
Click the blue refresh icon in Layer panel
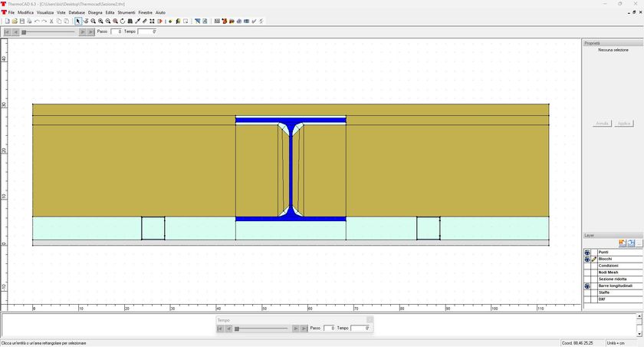pyautogui.click(x=631, y=243)
